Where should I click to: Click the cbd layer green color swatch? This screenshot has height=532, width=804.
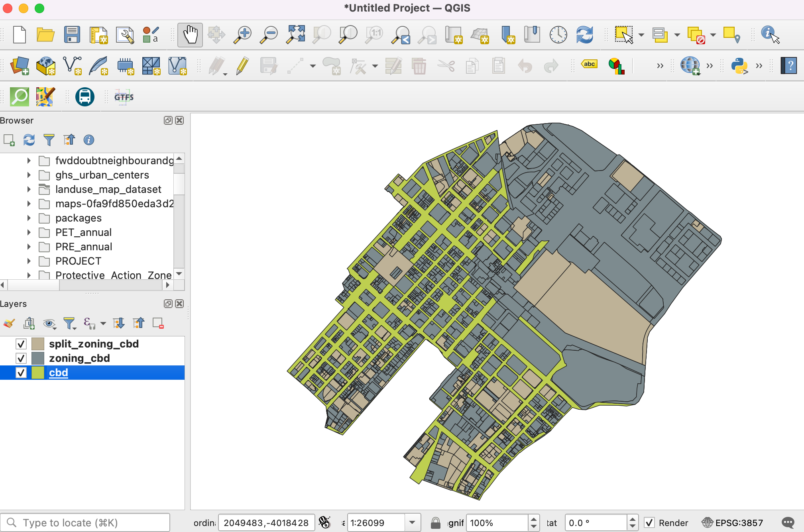[38, 373]
